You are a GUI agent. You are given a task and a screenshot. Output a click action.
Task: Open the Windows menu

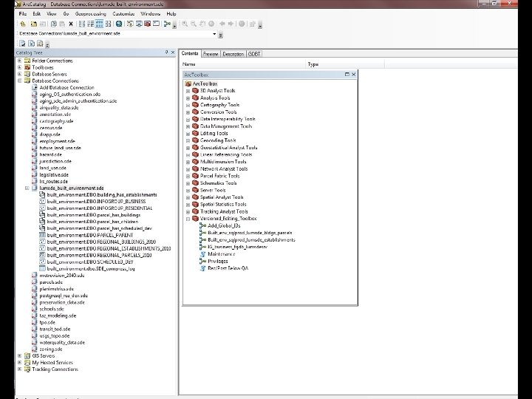[150, 14]
